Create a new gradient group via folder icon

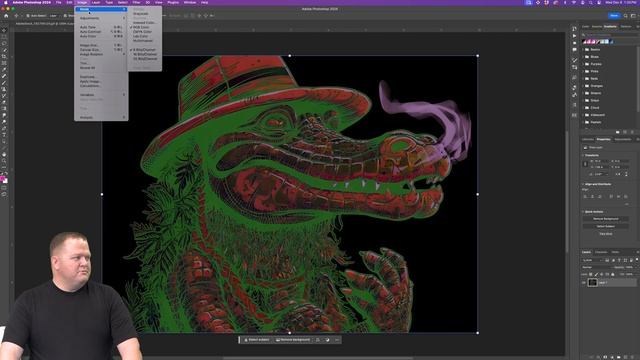tap(618, 132)
